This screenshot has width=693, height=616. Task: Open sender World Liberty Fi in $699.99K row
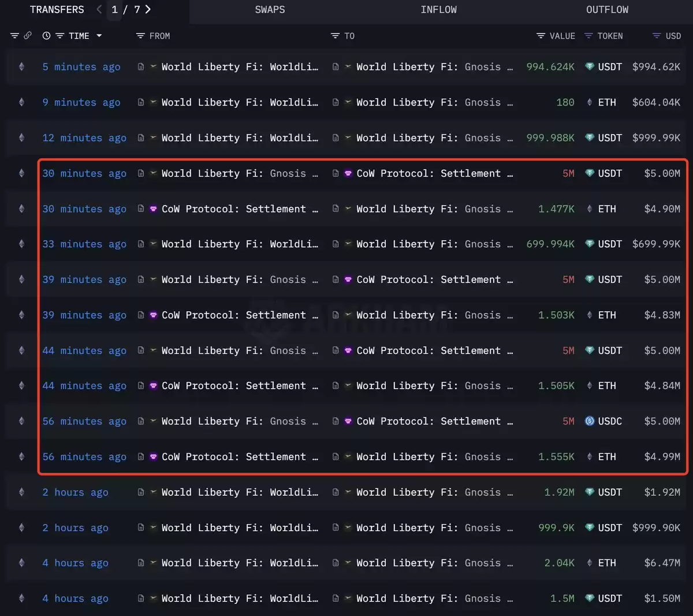pos(240,244)
